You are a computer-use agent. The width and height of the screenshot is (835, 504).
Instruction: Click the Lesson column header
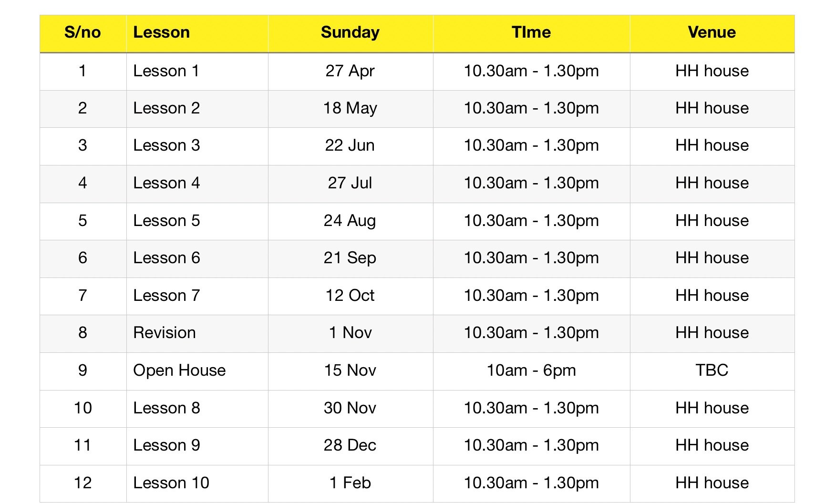(161, 32)
